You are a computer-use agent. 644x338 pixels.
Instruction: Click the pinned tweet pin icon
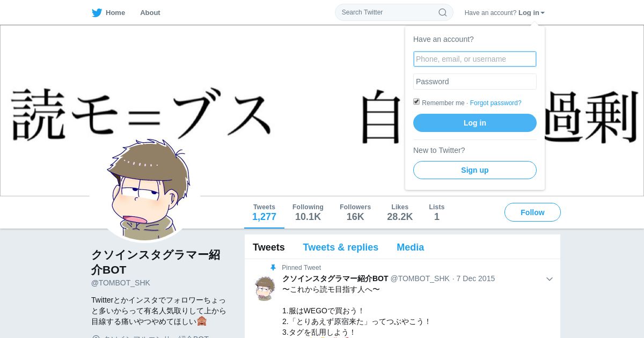click(273, 268)
